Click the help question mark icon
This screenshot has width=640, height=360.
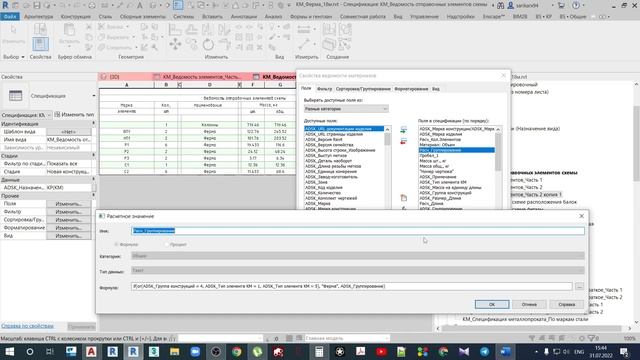click(576, 5)
